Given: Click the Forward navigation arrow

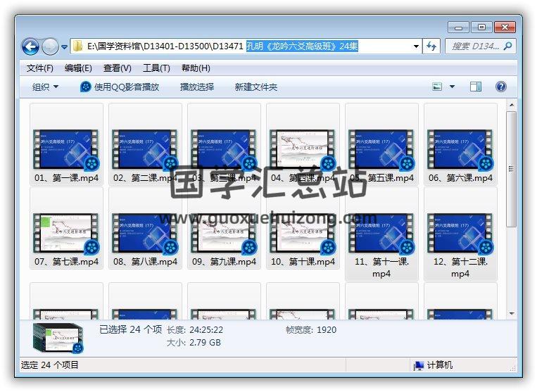Looking at the screenshot, I should click(x=50, y=46).
